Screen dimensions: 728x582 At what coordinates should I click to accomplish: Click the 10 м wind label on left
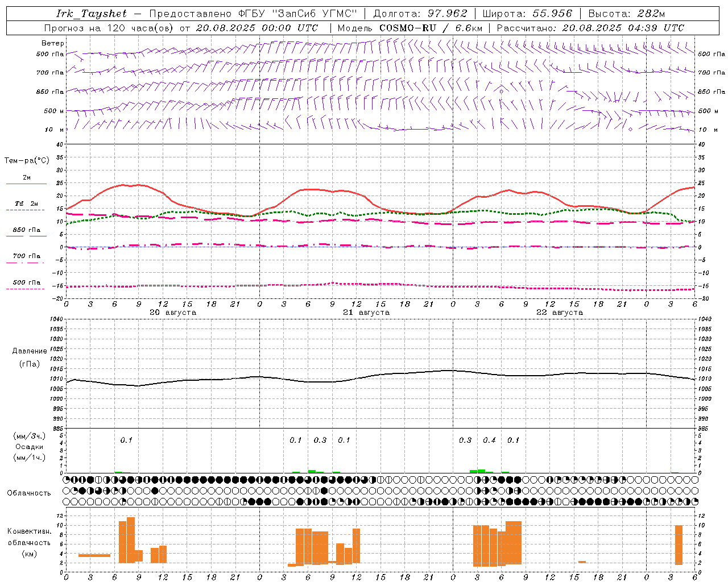click(55, 130)
